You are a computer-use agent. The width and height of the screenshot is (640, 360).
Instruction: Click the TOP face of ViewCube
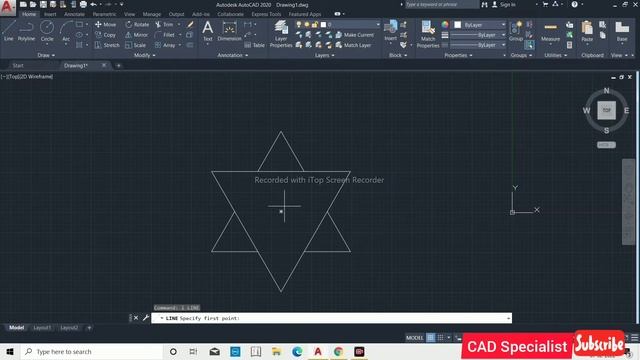click(x=607, y=110)
